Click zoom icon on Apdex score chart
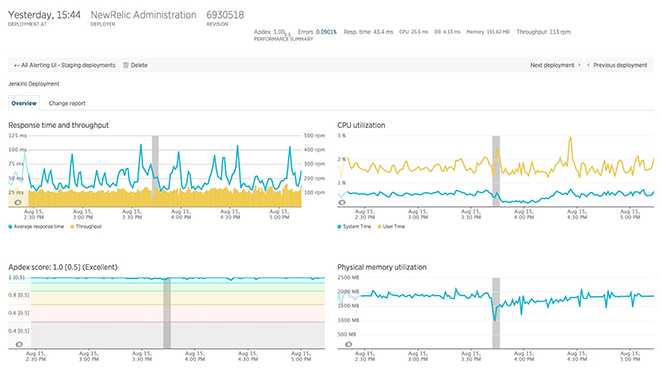Screen dimensions: 662x369 pyautogui.click(x=19, y=344)
